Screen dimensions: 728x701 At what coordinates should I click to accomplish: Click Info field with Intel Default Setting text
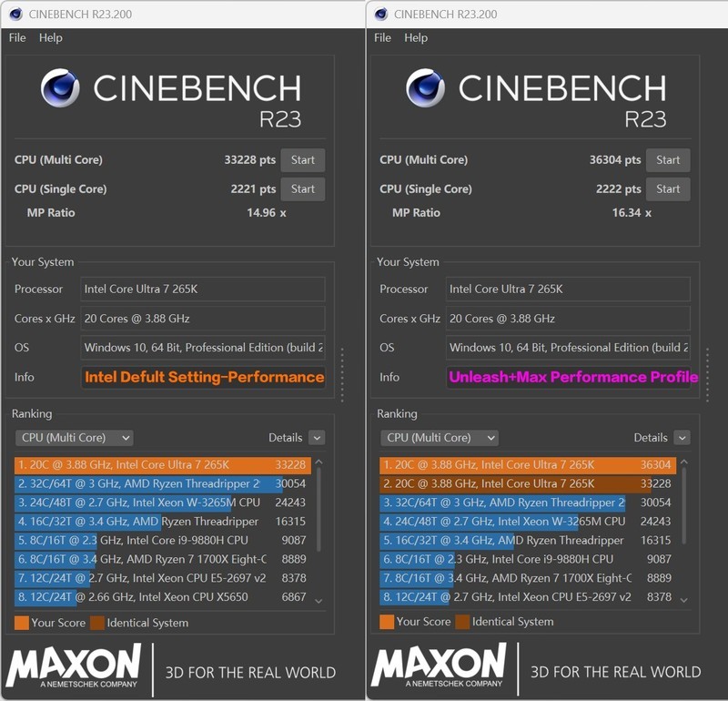click(x=203, y=377)
